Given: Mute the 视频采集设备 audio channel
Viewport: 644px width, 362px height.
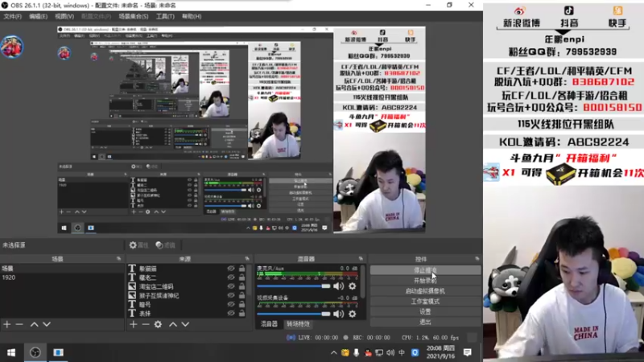Looking at the screenshot, I should 338,314.
